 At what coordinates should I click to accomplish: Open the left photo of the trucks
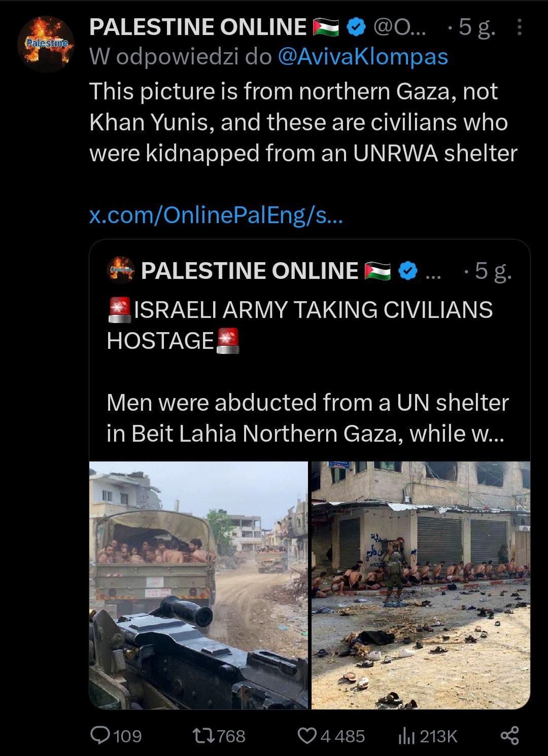pos(198,585)
